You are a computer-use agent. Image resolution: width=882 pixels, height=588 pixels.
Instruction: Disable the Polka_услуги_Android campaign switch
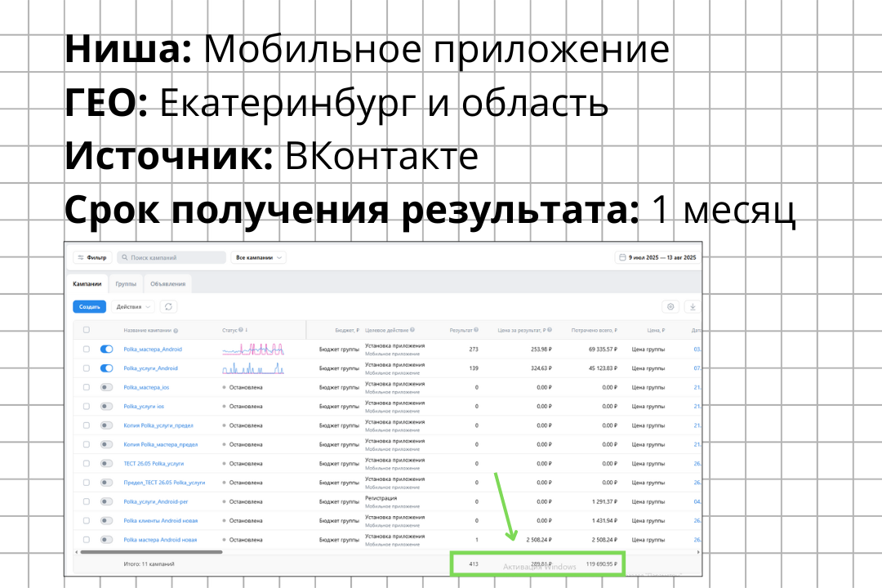[x=106, y=368]
